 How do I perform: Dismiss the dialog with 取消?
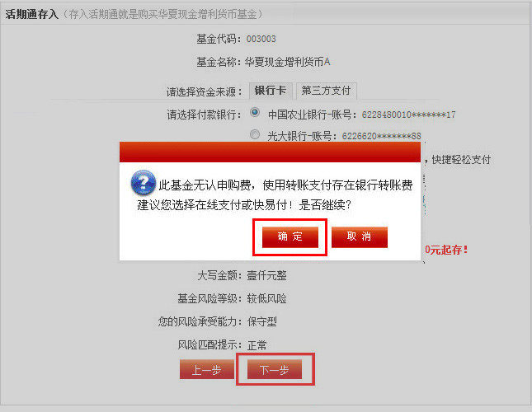[360, 236]
